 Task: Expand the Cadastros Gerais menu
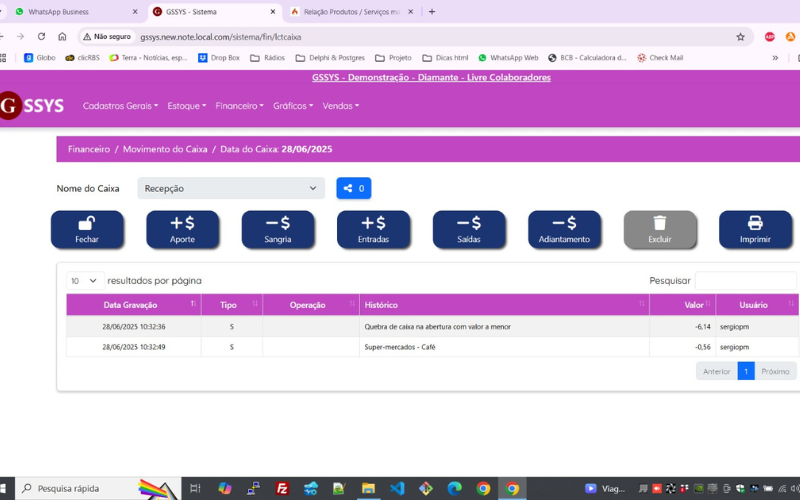point(121,106)
